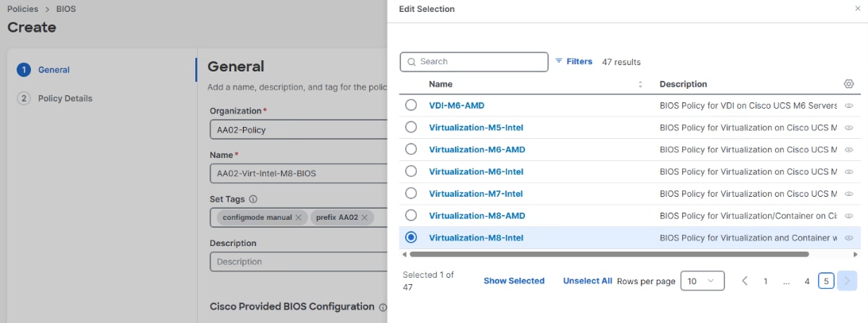Click the next page arrow button
868x323 pixels.
(847, 281)
